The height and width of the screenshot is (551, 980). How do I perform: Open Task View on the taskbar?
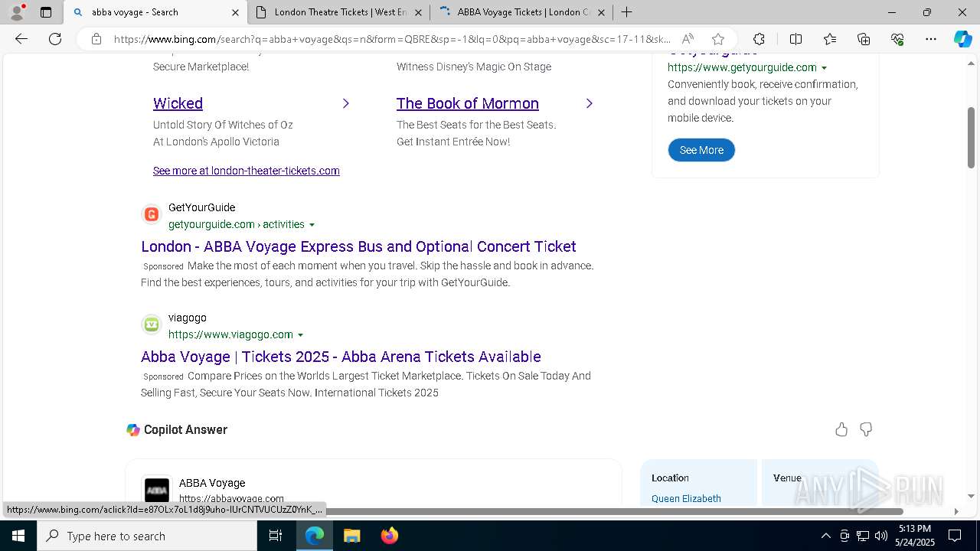click(x=276, y=536)
